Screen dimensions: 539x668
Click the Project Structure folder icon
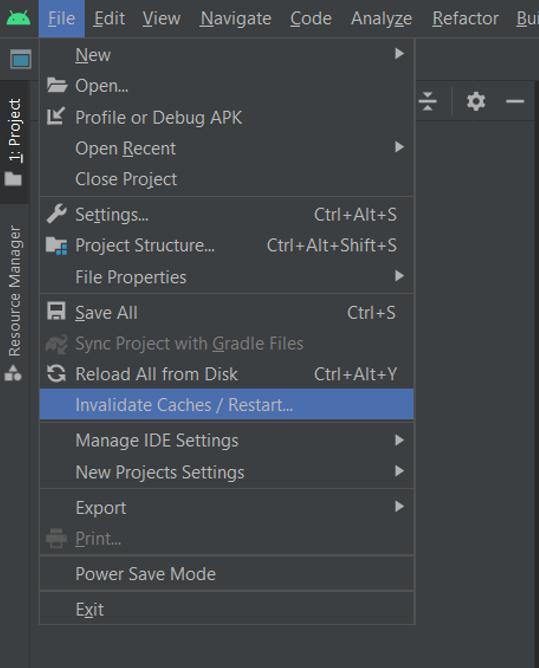(x=57, y=245)
